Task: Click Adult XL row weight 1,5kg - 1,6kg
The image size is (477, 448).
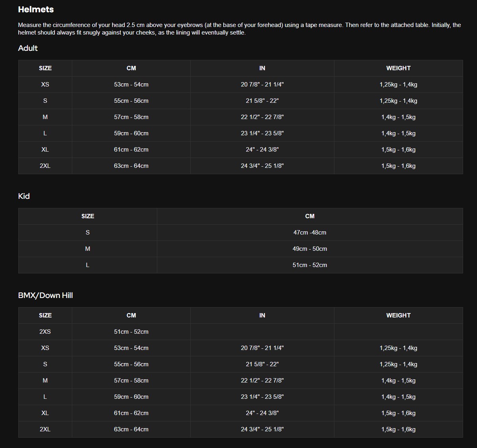Action: (x=398, y=150)
